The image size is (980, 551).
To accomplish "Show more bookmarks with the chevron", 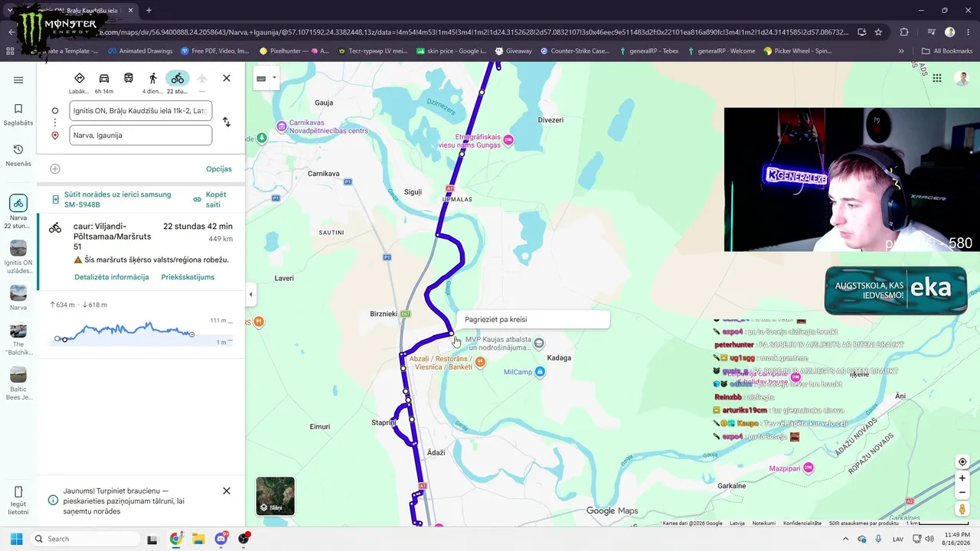I will (x=901, y=51).
